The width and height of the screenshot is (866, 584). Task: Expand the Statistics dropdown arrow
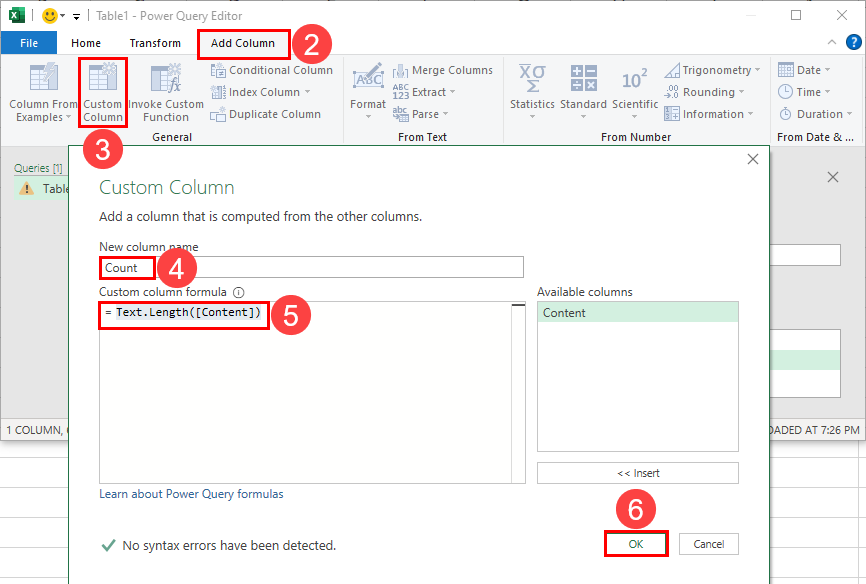click(532, 117)
